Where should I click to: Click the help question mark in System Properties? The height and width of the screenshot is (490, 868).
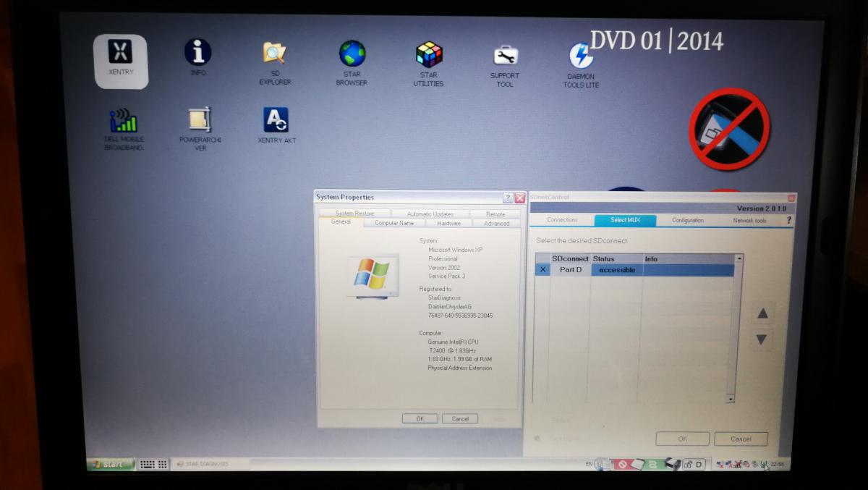508,198
